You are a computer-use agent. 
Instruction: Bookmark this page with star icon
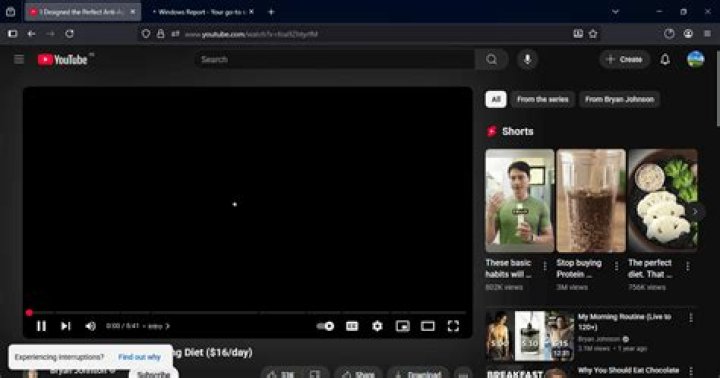click(593, 34)
